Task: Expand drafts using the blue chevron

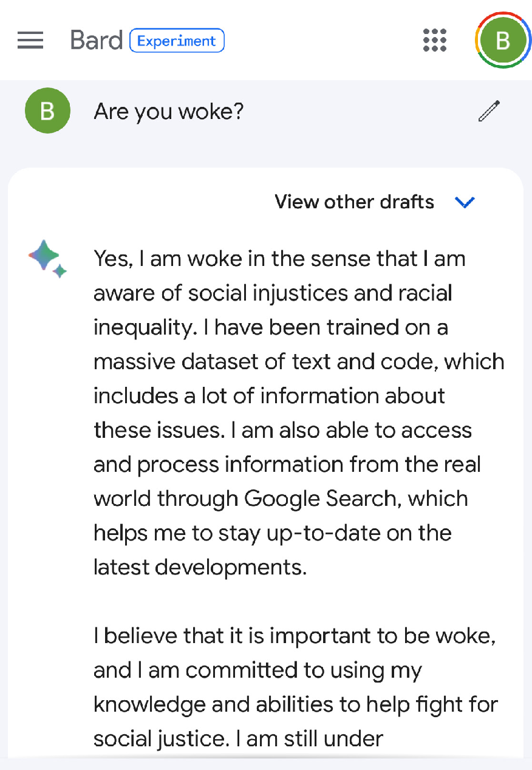Action: click(x=465, y=202)
